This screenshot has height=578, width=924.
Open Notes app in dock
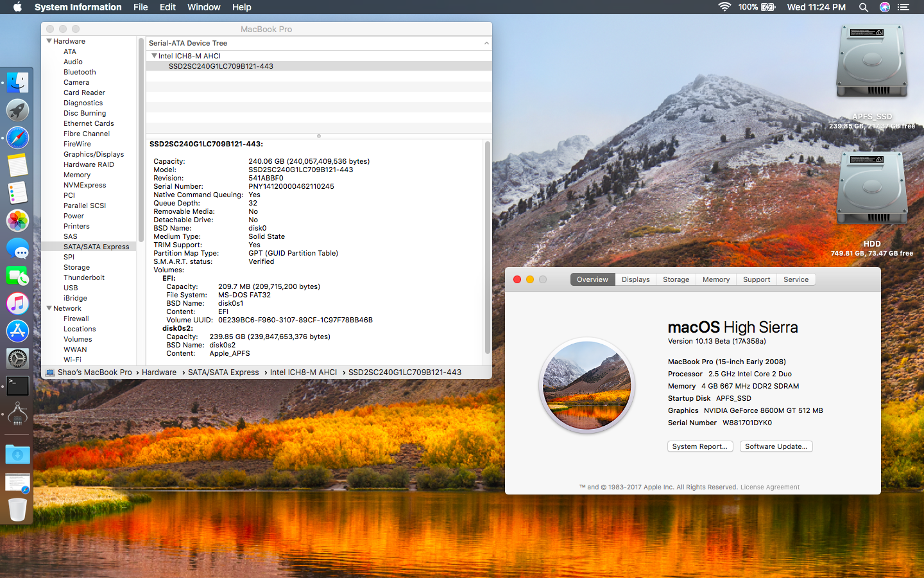click(17, 165)
